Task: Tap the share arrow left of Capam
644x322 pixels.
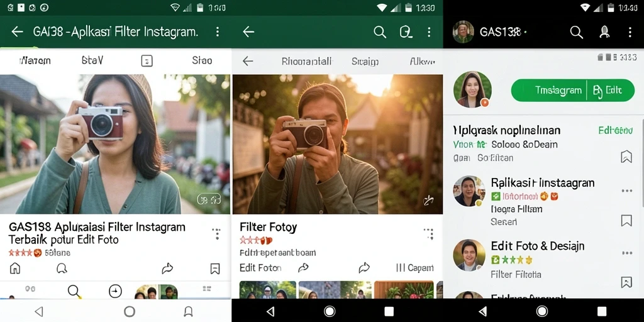Action: (364, 268)
